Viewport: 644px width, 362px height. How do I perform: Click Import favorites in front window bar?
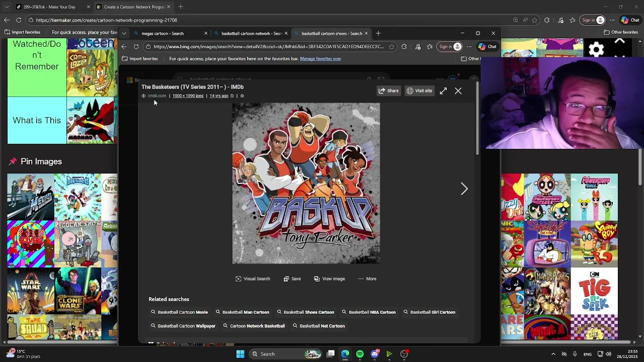tap(139, 59)
